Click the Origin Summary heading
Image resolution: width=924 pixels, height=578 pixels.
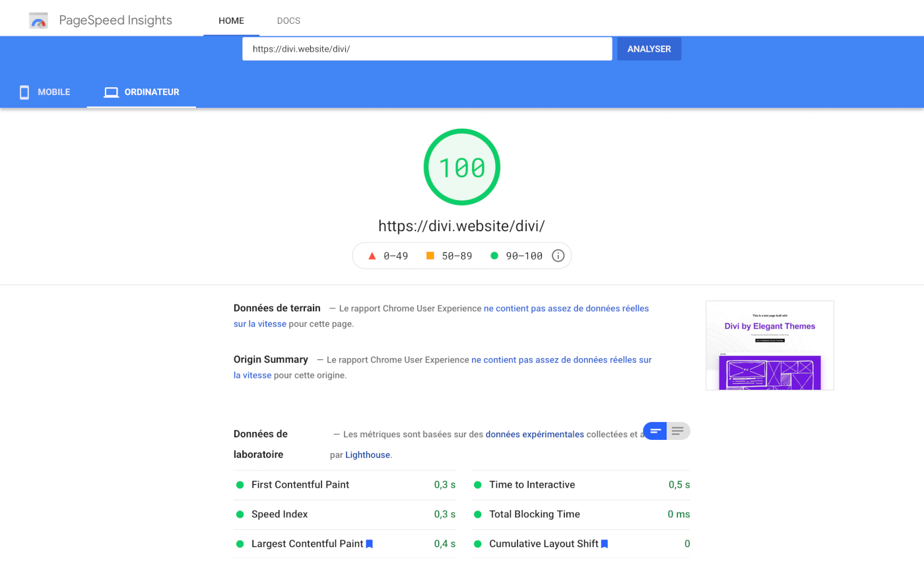pyautogui.click(x=271, y=359)
